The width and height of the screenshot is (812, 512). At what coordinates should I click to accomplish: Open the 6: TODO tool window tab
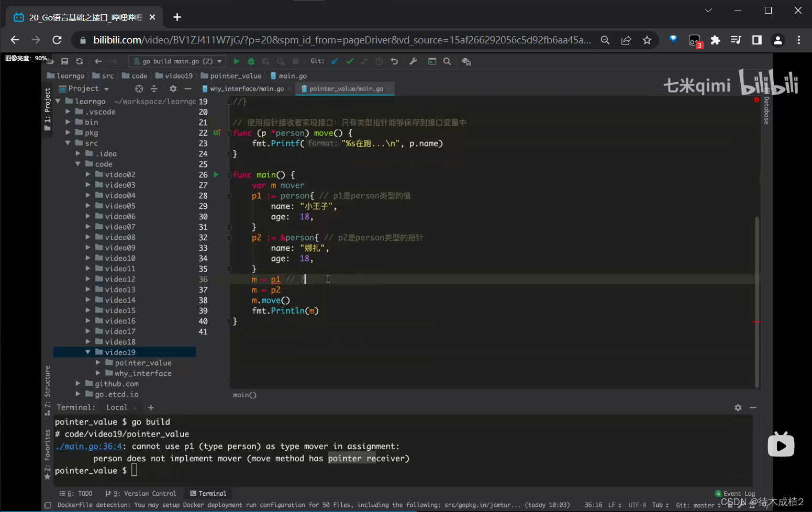[76, 493]
